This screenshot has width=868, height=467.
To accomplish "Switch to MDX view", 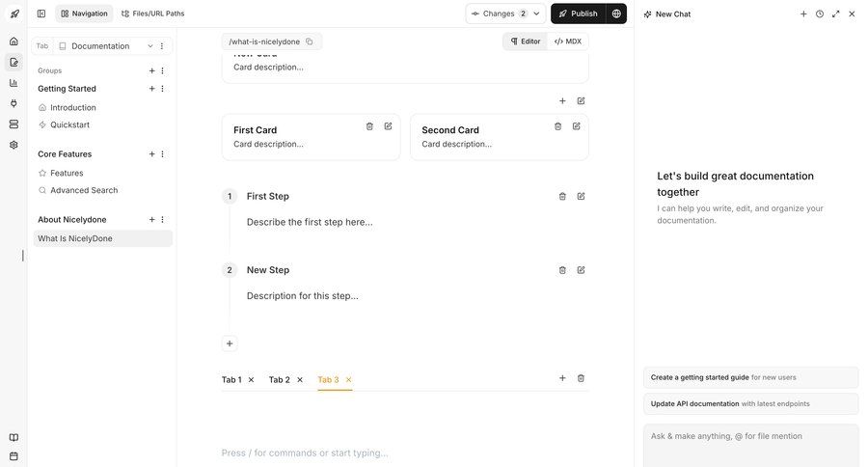I will pyautogui.click(x=568, y=41).
